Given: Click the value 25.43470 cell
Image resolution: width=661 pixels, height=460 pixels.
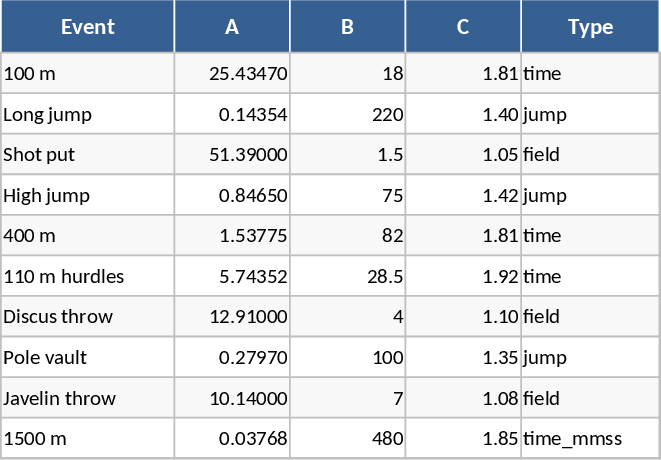Looking at the screenshot, I should click(x=232, y=73).
